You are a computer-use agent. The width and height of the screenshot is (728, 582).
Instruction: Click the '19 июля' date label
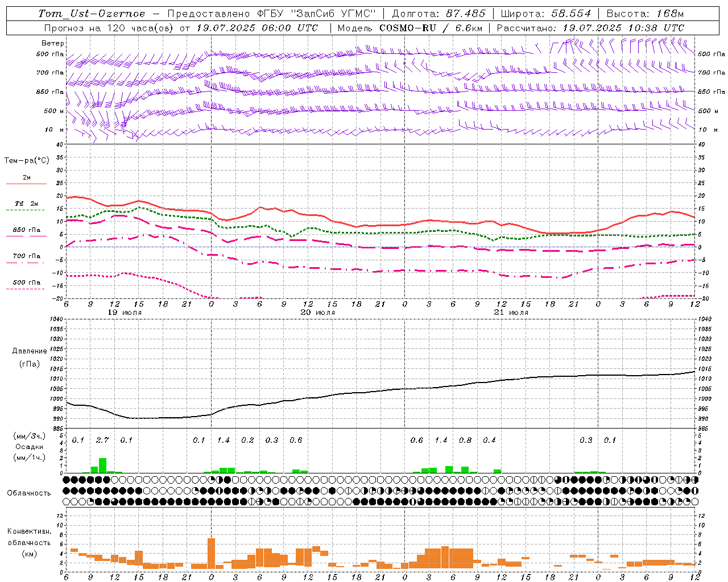tap(125, 313)
